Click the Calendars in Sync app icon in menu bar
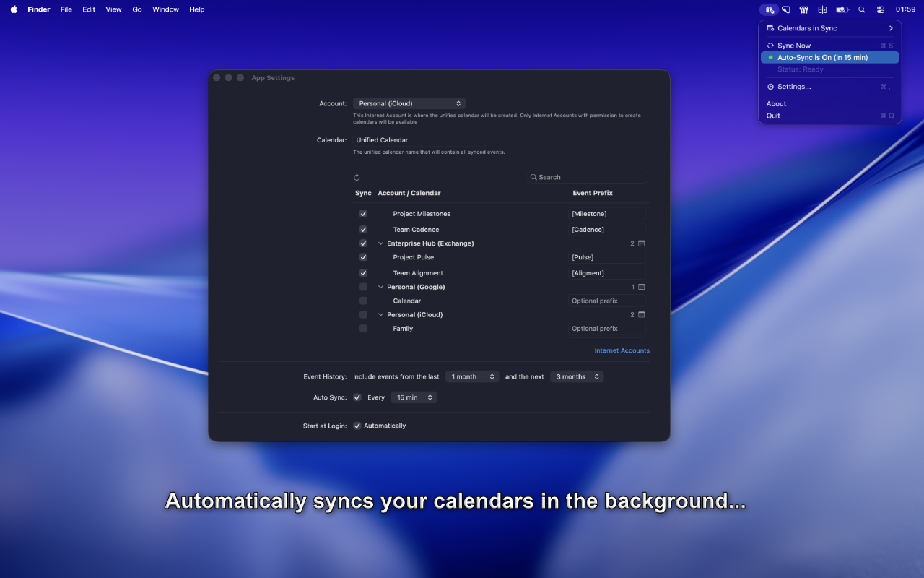The height and width of the screenshot is (578, 924). pos(769,9)
